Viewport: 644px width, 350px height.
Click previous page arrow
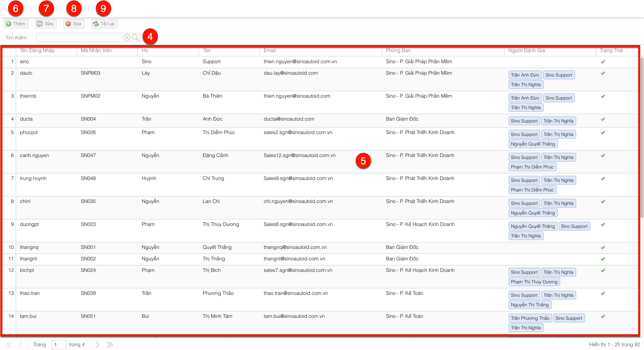[21, 344]
